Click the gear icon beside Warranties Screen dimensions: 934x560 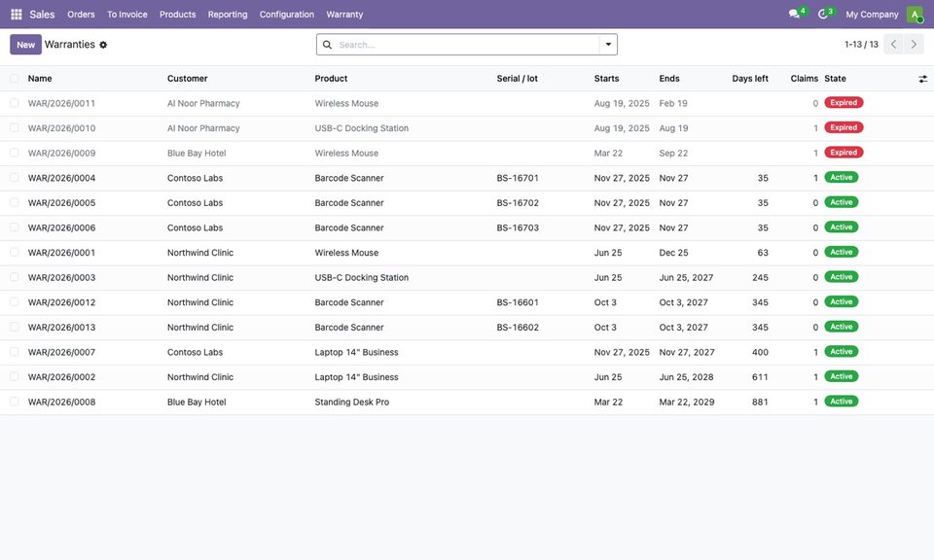103,45
